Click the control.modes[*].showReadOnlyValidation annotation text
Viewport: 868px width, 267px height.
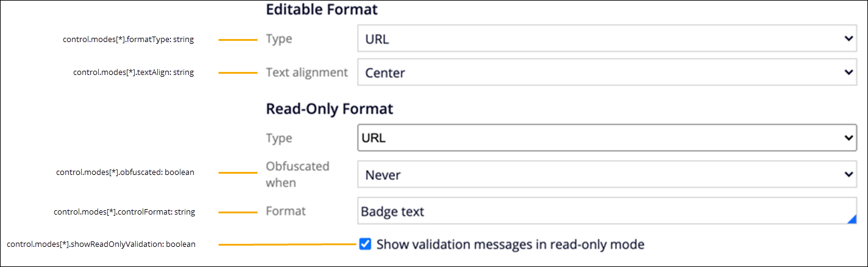[x=101, y=244]
